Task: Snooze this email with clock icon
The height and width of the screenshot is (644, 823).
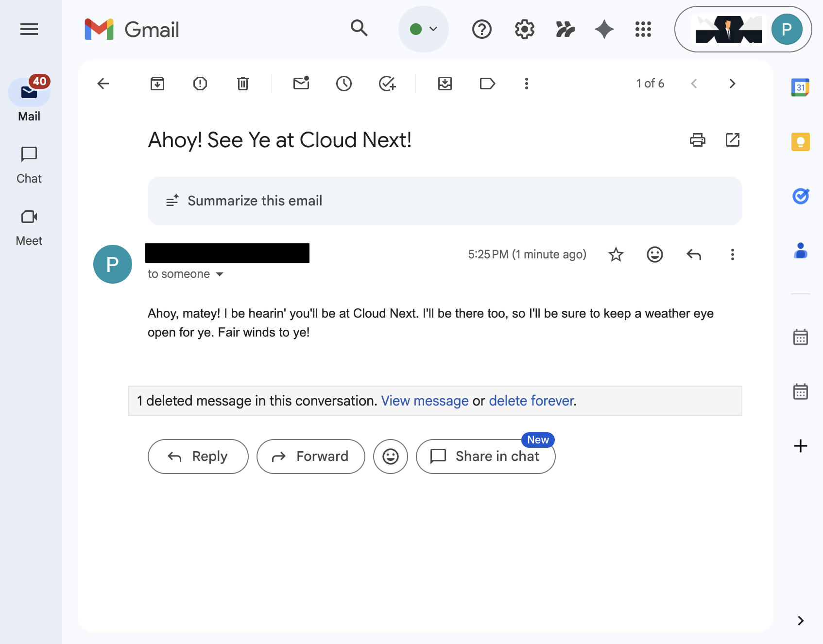Action: click(x=343, y=84)
